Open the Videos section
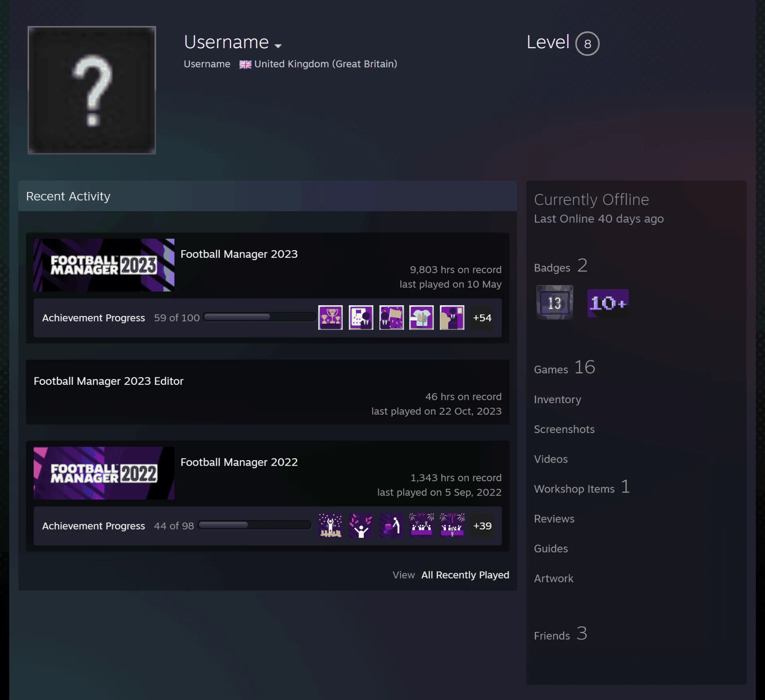Viewport: 765px width, 700px height. [x=551, y=459]
